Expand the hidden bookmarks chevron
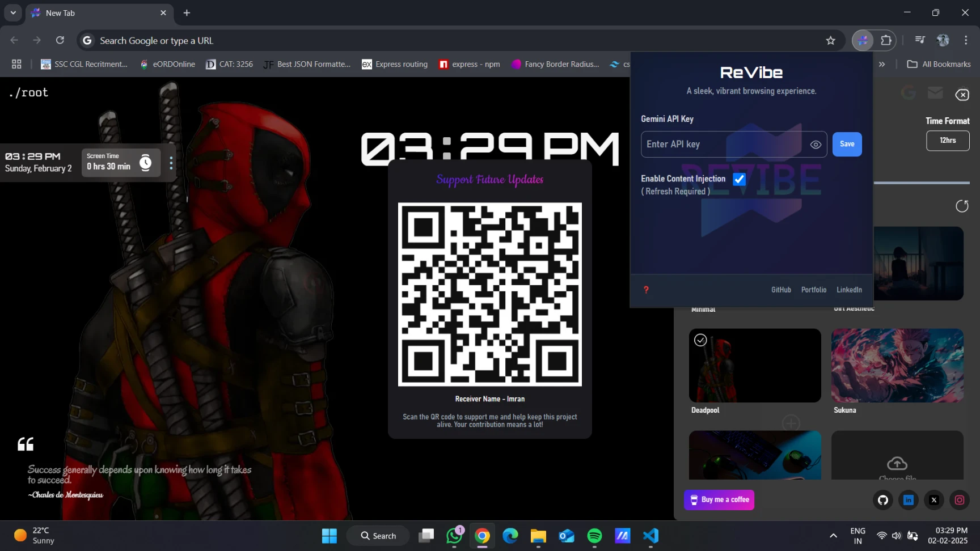This screenshot has height=551, width=980. click(882, 64)
